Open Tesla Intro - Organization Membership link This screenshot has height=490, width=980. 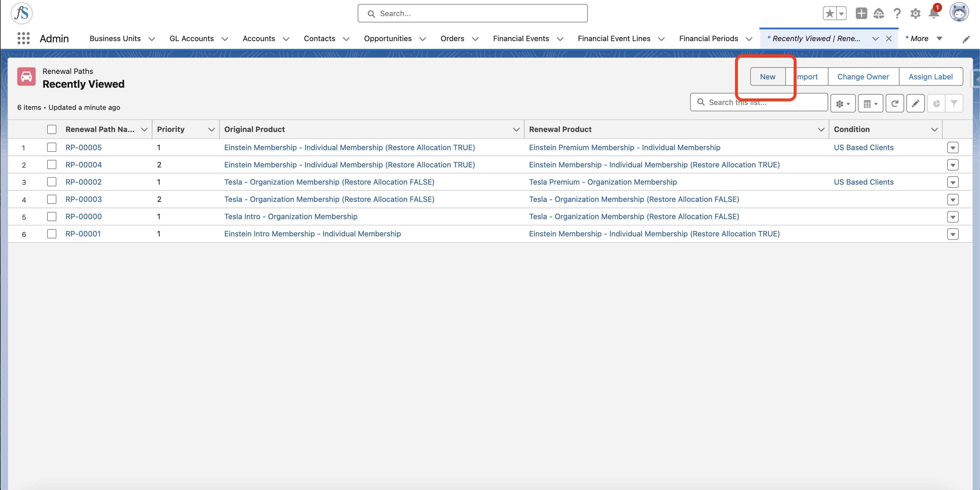pyautogui.click(x=291, y=217)
